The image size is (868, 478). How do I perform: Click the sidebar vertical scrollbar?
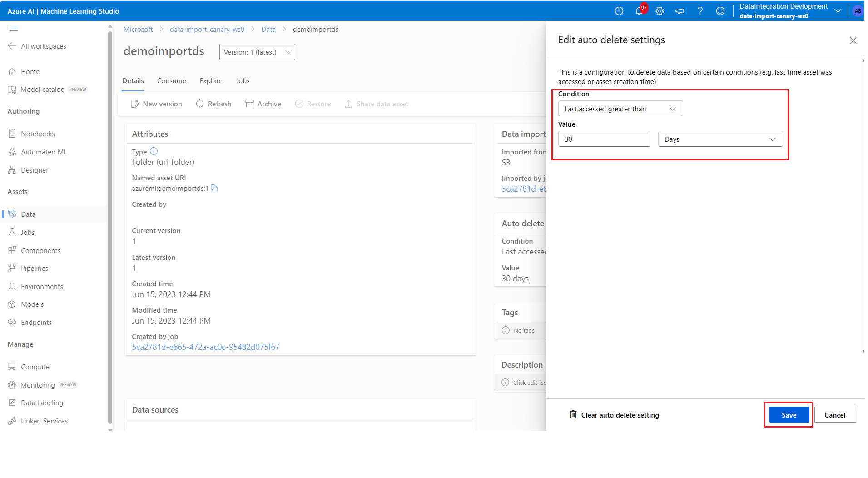pyautogui.click(x=110, y=227)
